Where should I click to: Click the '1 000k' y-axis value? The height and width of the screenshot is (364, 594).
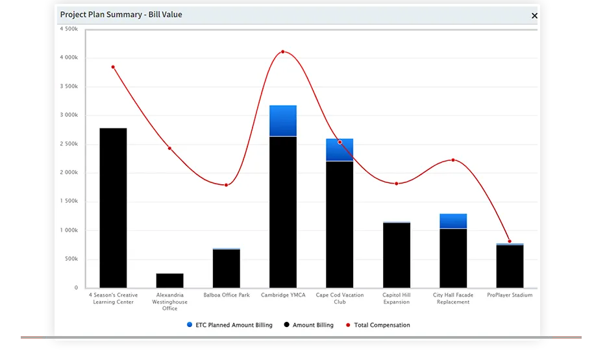[x=69, y=230]
